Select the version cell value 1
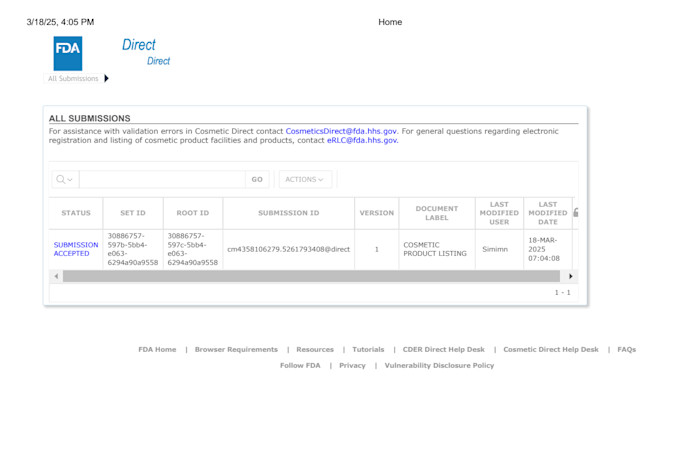 coord(376,249)
